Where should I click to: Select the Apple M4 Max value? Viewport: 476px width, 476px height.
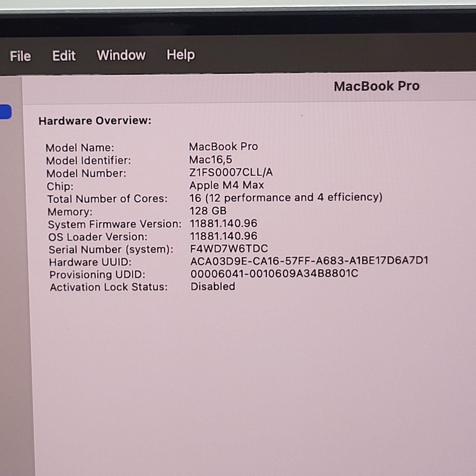tap(227, 185)
